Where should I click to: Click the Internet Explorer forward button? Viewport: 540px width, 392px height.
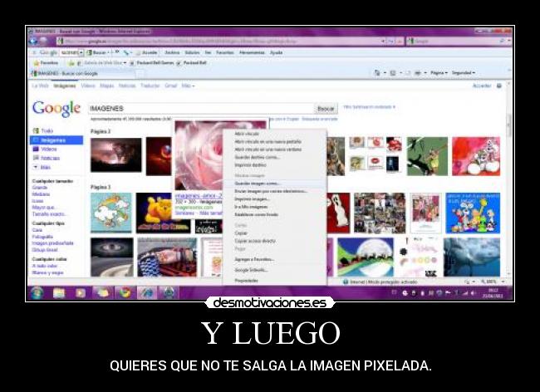43,42
